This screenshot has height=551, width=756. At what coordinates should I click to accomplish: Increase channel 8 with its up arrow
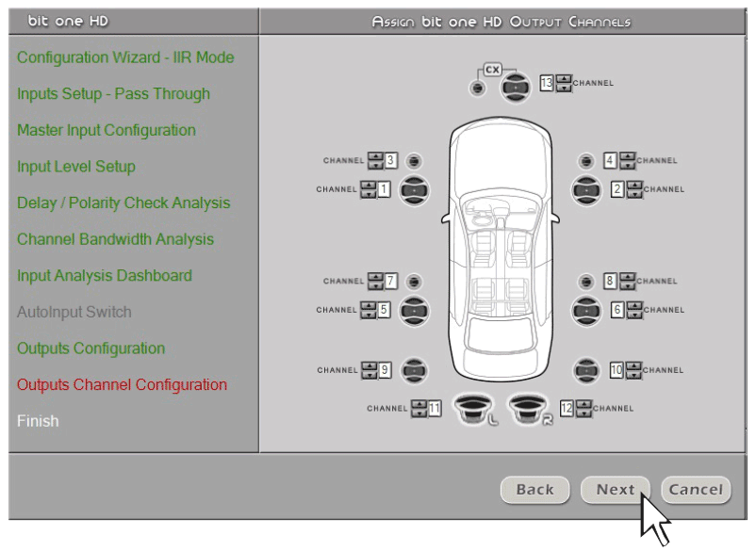point(627,277)
